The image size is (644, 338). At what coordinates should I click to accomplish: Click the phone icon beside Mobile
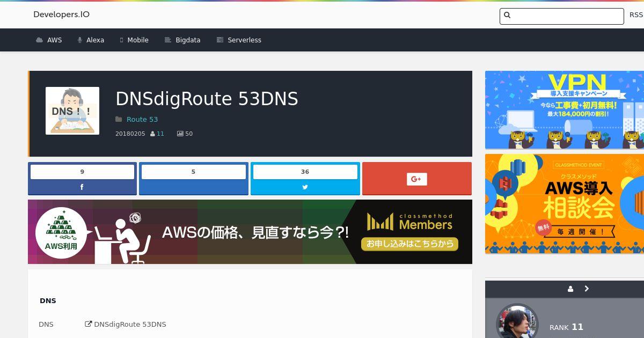coord(122,40)
